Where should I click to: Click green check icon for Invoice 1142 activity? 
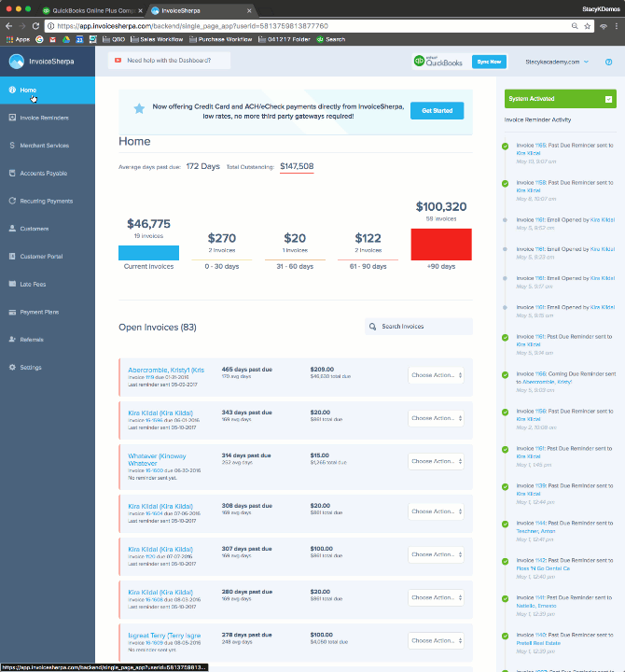pyautogui.click(x=505, y=561)
